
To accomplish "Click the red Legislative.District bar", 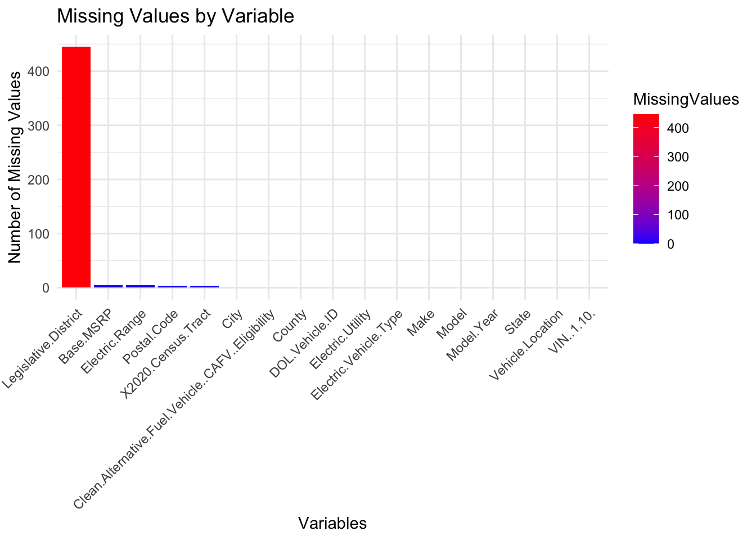I will (76, 167).
